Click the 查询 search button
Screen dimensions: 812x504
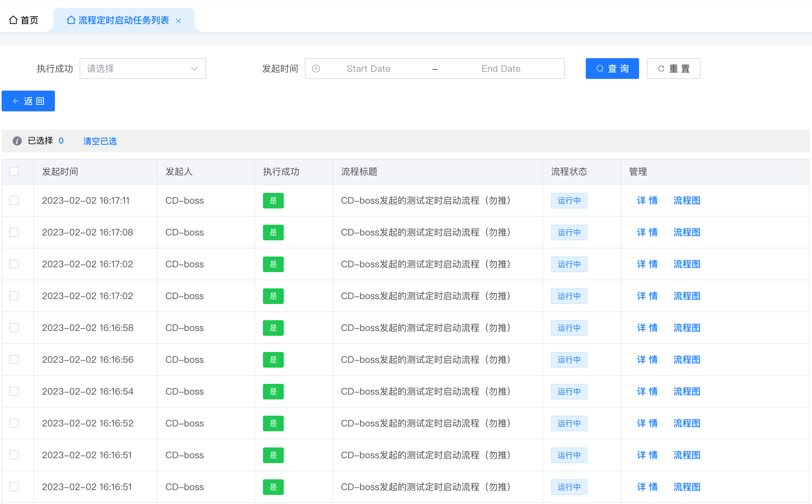click(x=612, y=69)
